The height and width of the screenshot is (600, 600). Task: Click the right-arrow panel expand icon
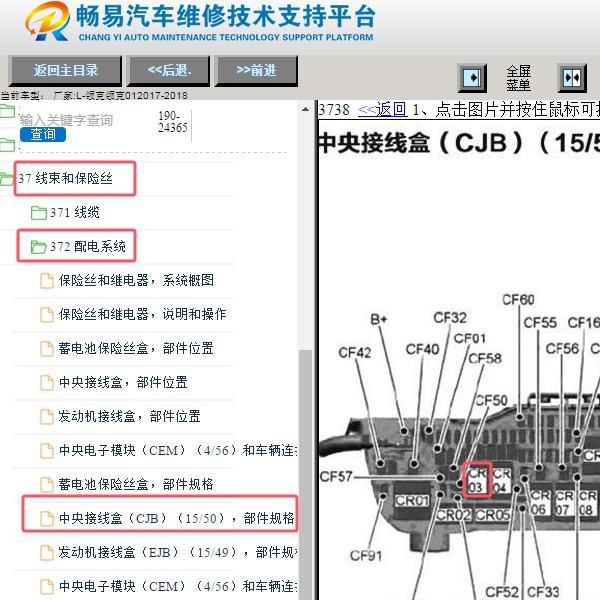[x=472, y=78]
